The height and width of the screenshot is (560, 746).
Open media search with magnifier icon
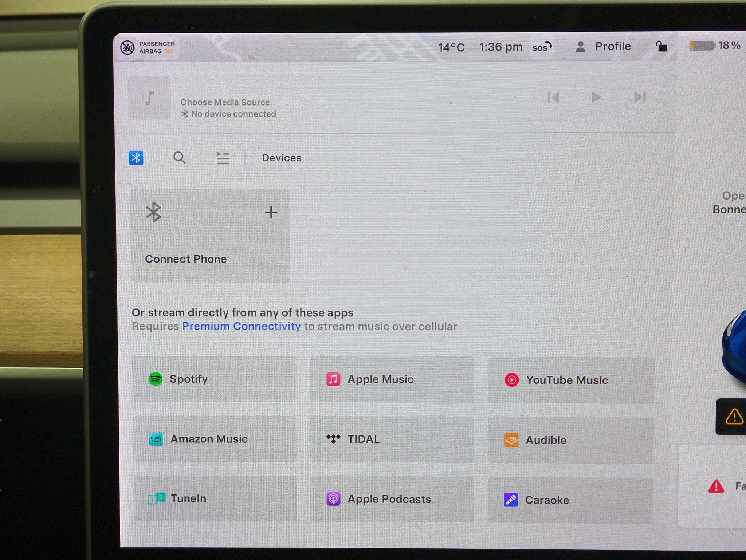click(179, 158)
